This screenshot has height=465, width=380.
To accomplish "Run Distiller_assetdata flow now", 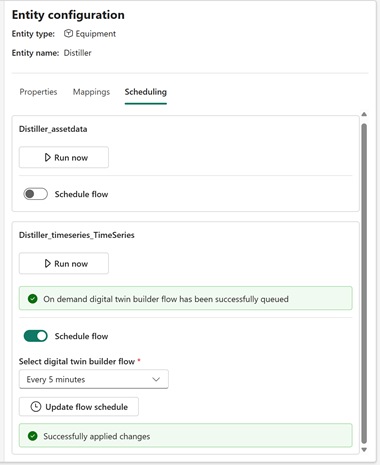I will coord(64,157).
